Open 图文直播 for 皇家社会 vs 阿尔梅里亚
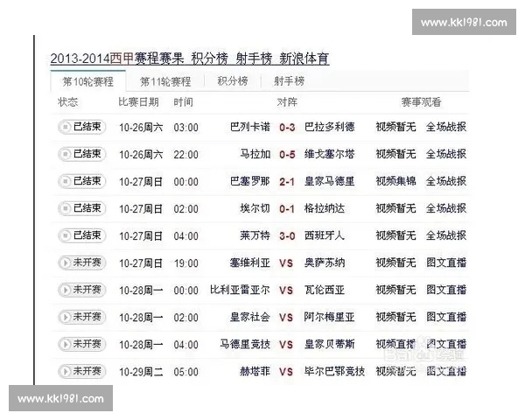Screen dimensions: 525x420 click(446, 317)
